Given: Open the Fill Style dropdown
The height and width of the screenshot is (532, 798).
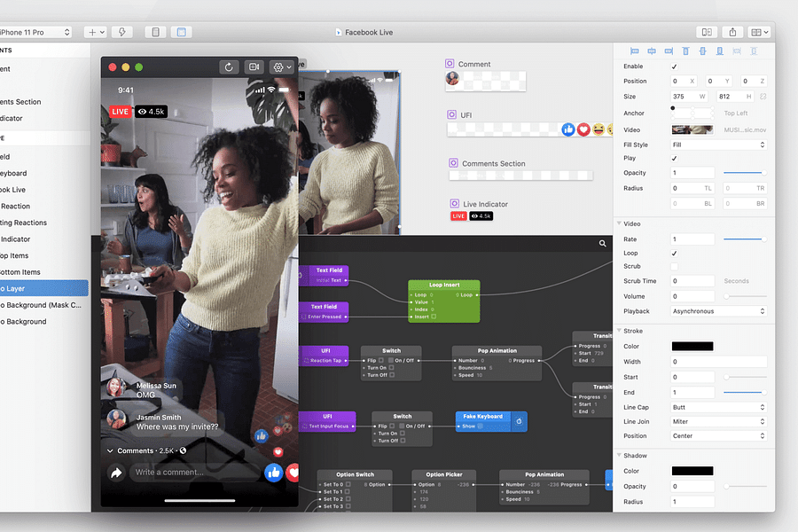Looking at the screenshot, I should (x=718, y=144).
